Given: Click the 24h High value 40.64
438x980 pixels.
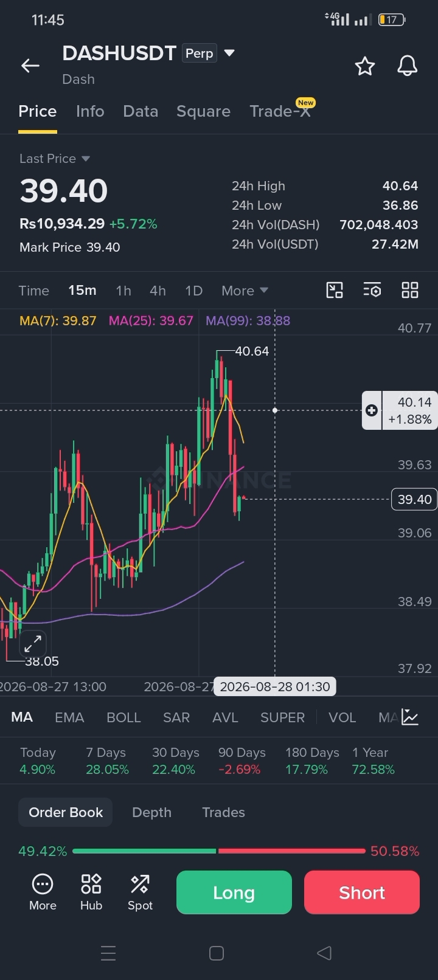Looking at the screenshot, I should coord(400,186).
